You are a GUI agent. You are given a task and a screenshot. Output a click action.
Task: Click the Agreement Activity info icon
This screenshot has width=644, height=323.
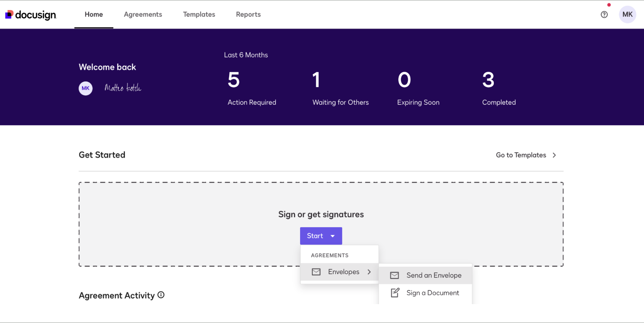pyautogui.click(x=161, y=295)
